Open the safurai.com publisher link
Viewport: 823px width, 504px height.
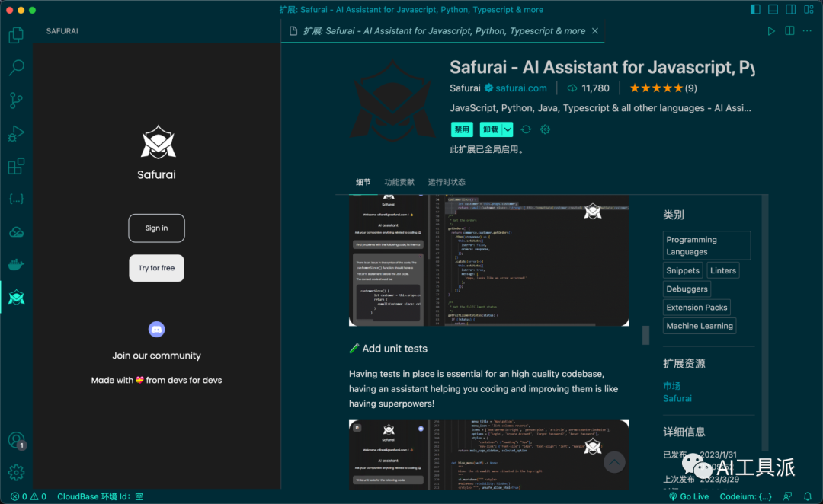tap(520, 88)
